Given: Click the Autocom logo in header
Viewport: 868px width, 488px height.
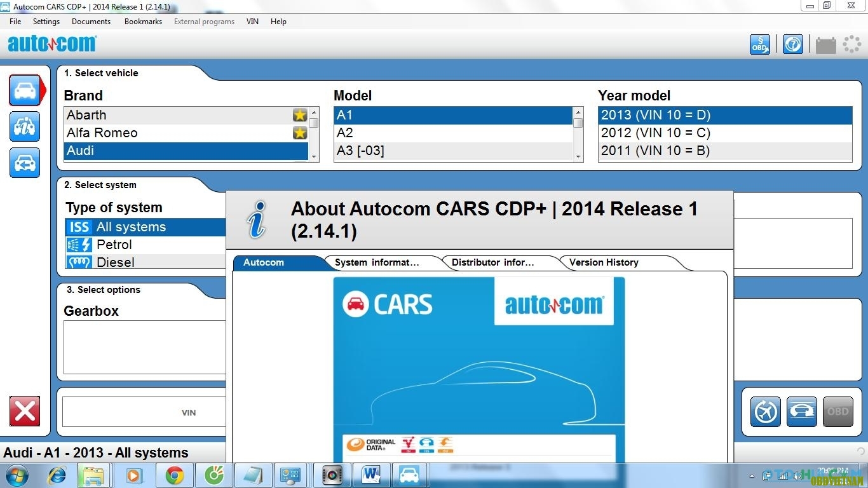Looking at the screenshot, I should click(x=52, y=43).
